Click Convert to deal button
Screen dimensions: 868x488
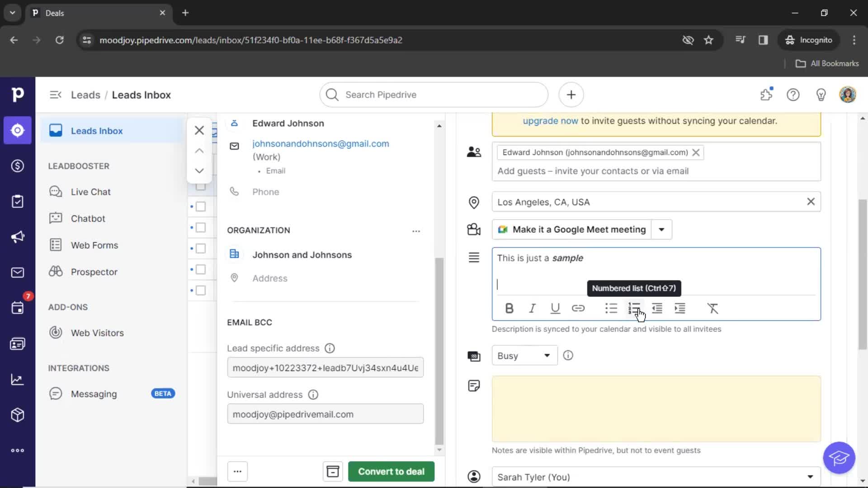[x=391, y=471]
